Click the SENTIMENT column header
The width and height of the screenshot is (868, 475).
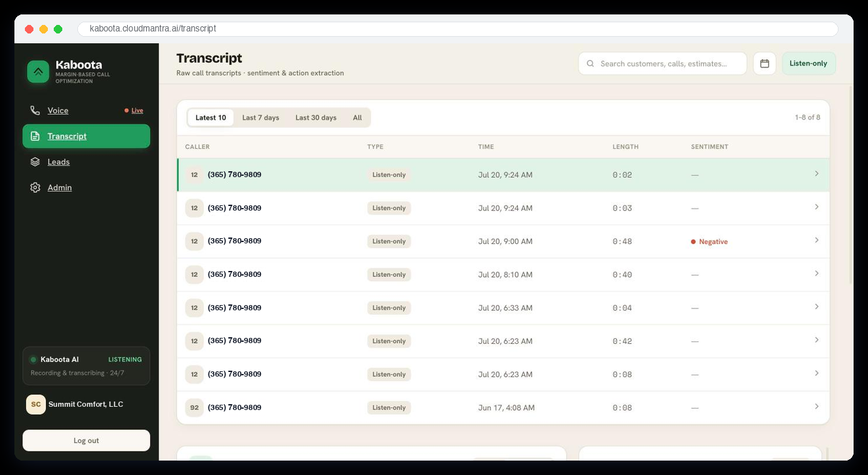[709, 147]
